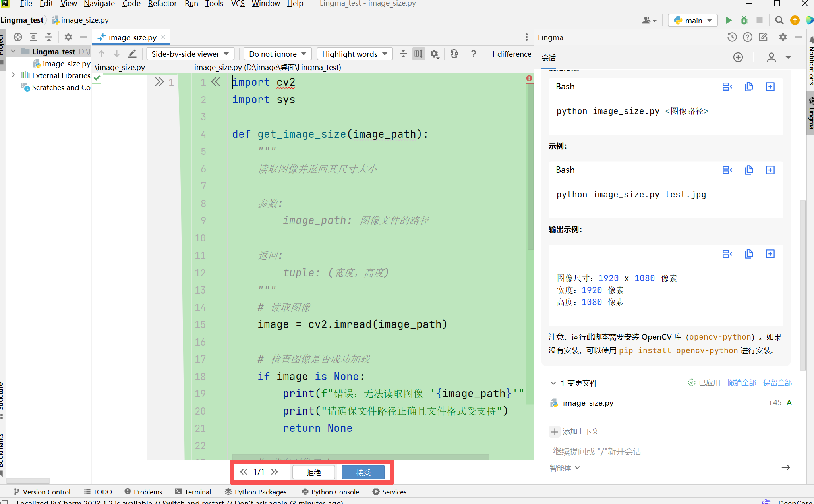Open the Do not ignore dropdown
This screenshot has height=504, width=814.
tap(278, 54)
